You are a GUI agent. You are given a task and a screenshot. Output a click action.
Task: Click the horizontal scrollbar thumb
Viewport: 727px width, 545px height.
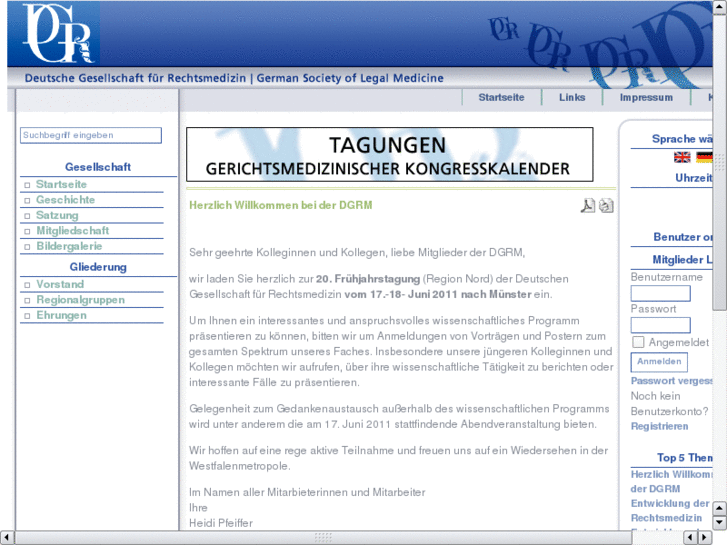click(323, 537)
